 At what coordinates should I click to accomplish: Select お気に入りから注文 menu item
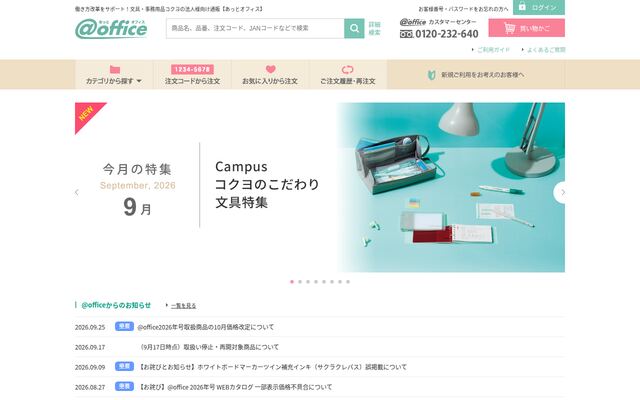(x=270, y=75)
